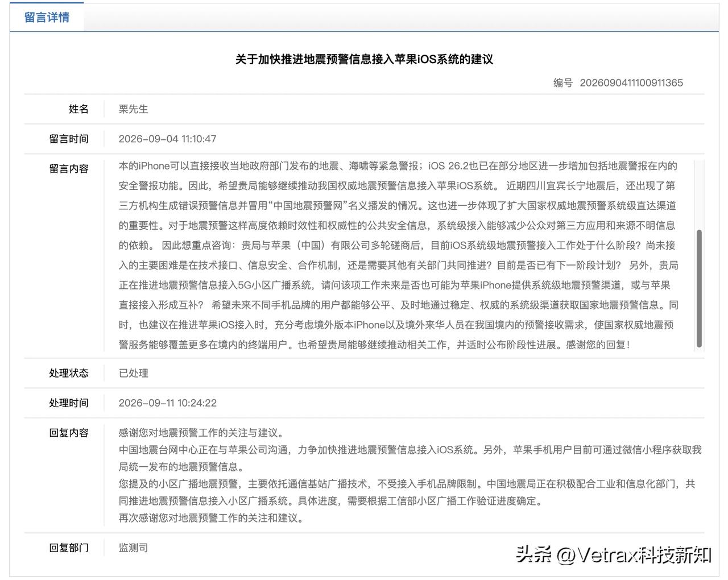Click the 处理时间 label
This screenshot has width=728, height=580.
click(x=69, y=403)
